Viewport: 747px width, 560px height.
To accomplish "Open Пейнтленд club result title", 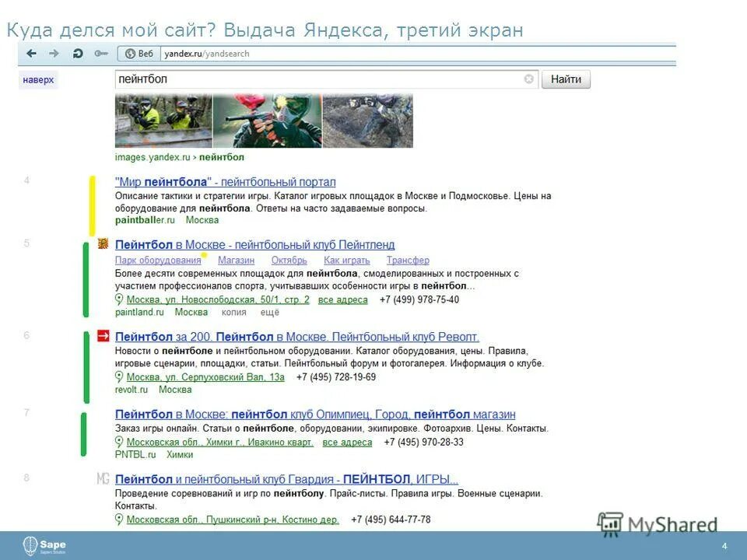I will tap(255, 245).
